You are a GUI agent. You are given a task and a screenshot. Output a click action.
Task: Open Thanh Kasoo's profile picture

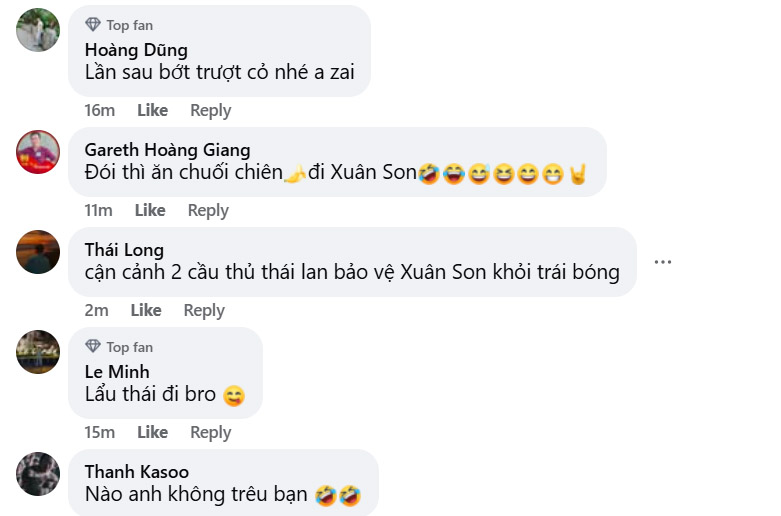pos(38,473)
